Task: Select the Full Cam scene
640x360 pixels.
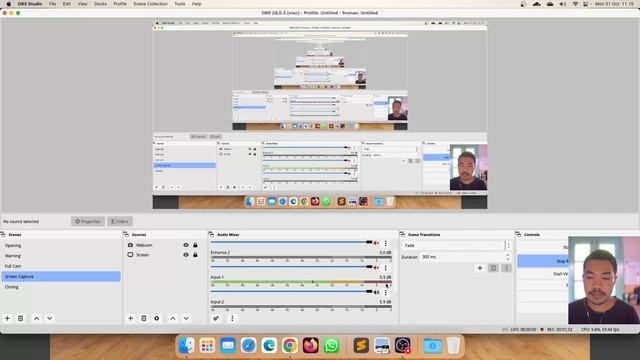Action: pyautogui.click(x=61, y=266)
